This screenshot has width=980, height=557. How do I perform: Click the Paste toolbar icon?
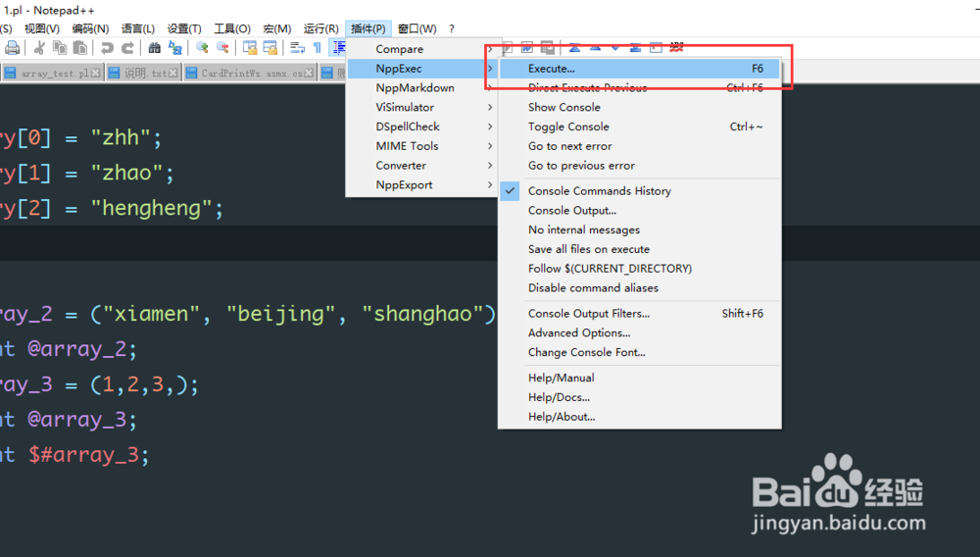(x=80, y=47)
